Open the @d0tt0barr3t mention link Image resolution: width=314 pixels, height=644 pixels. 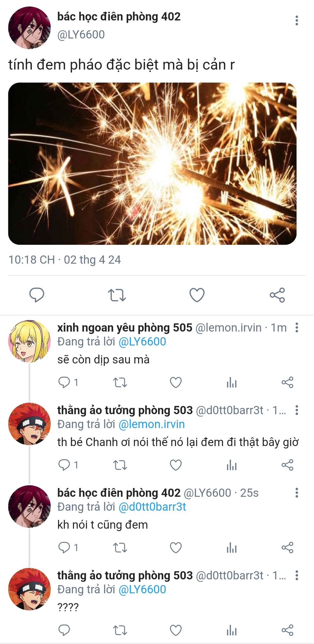pyautogui.click(x=152, y=507)
